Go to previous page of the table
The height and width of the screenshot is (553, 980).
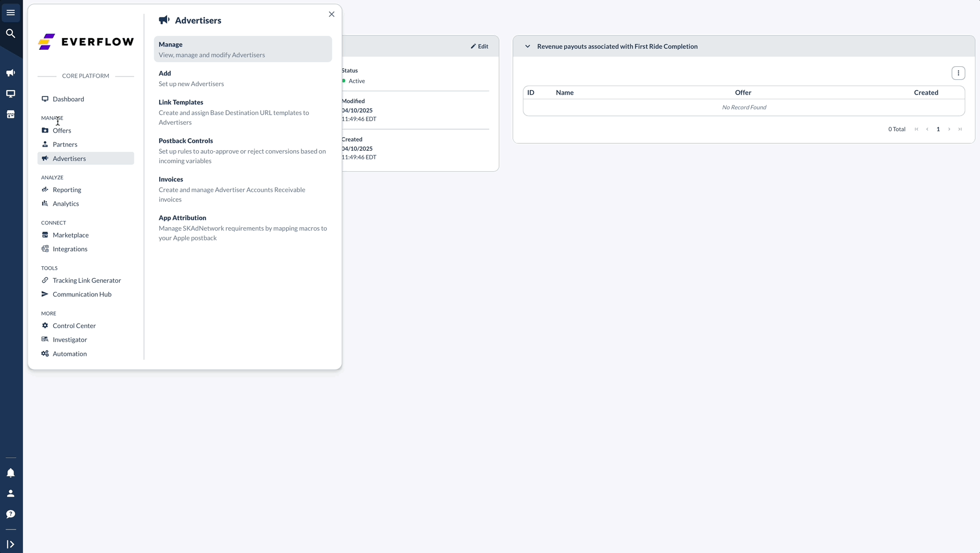pyautogui.click(x=927, y=129)
